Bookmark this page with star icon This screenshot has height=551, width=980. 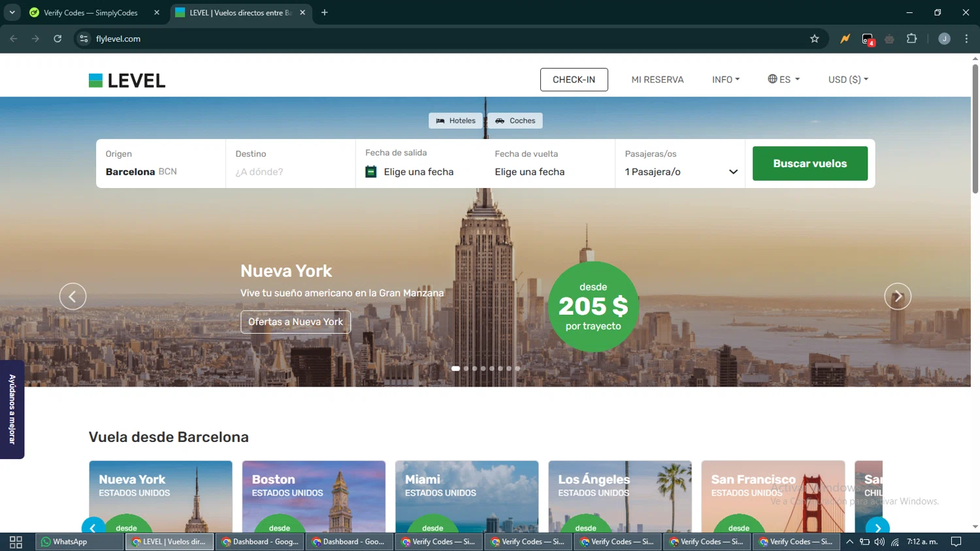point(814,39)
